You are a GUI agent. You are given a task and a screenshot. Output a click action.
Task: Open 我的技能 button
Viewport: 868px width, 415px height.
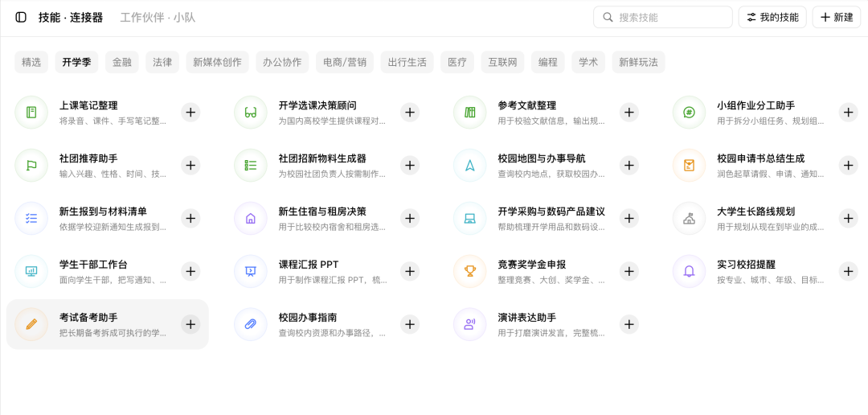772,17
